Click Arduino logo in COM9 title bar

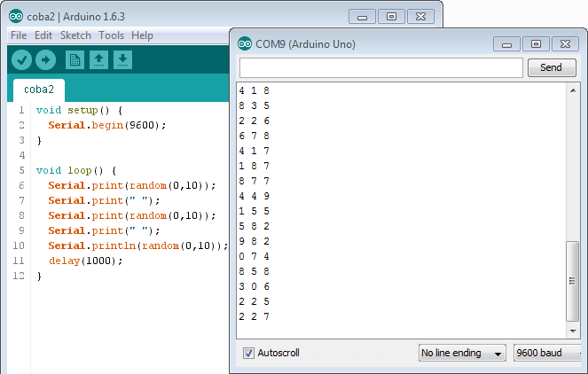(245, 43)
